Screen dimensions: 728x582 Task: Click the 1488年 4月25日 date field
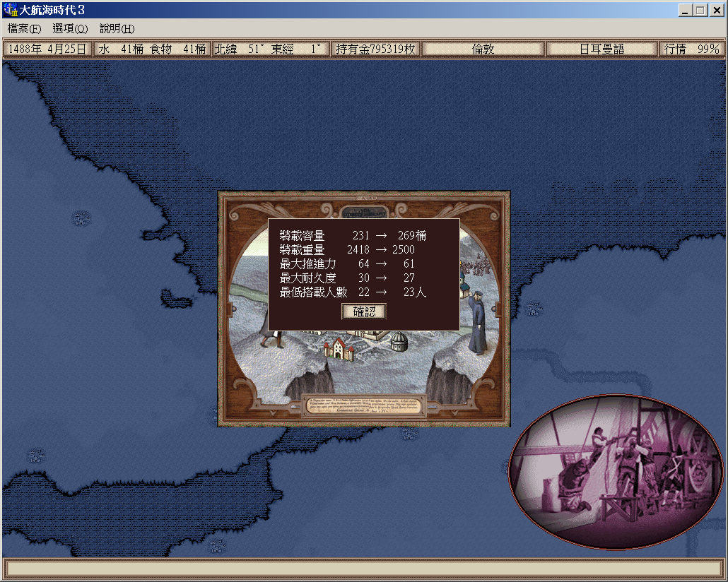click(x=47, y=49)
